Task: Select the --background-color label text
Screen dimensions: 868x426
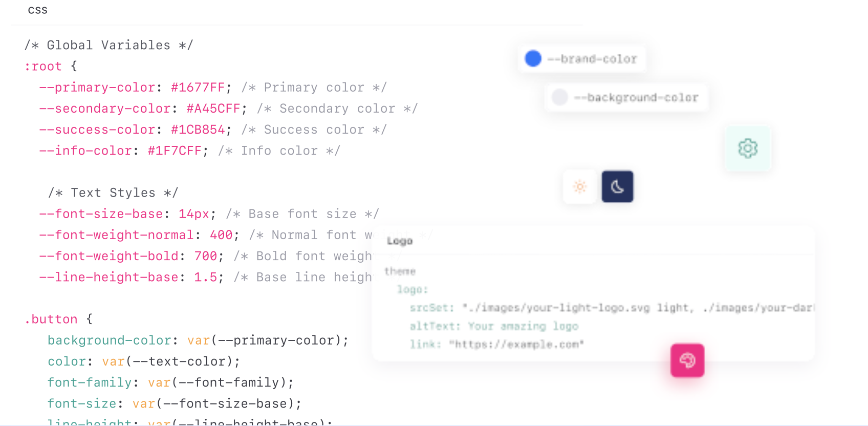Action: tap(636, 97)
